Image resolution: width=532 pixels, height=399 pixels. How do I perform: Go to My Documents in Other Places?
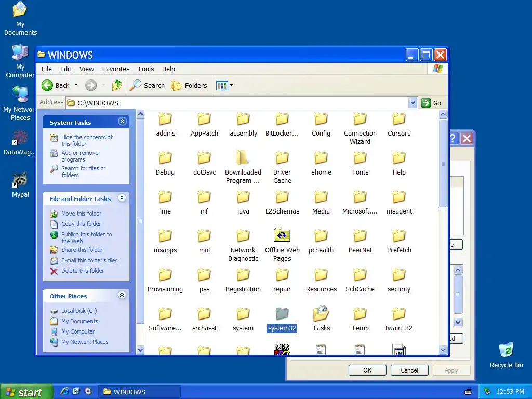79,321
